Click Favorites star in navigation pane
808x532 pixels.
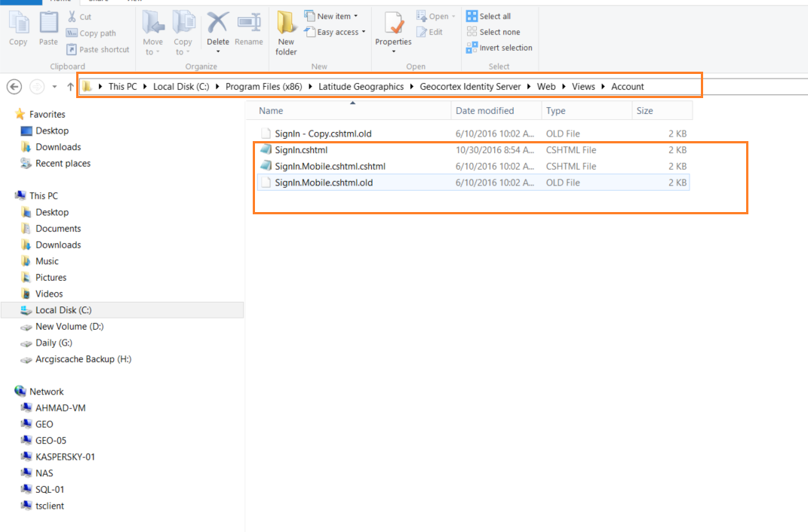point(20,114)
